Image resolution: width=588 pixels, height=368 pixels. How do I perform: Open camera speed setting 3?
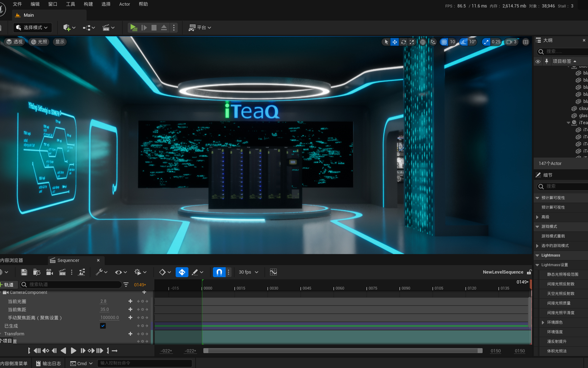click(x=511, y=42)
